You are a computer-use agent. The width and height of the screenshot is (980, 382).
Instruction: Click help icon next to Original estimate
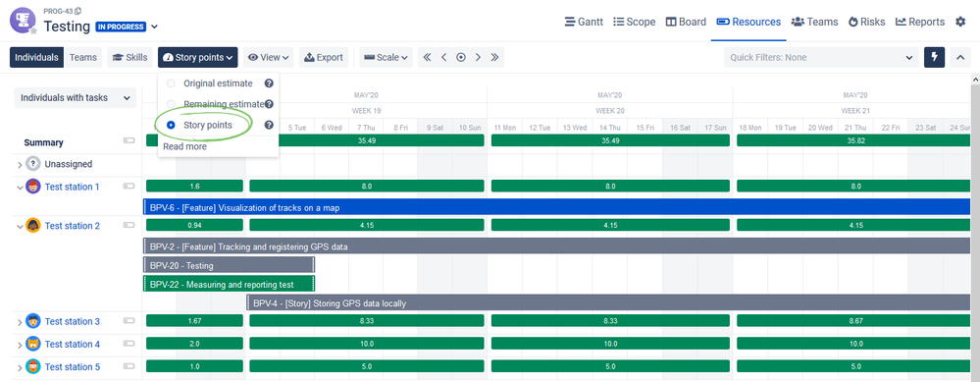(269, 83)
